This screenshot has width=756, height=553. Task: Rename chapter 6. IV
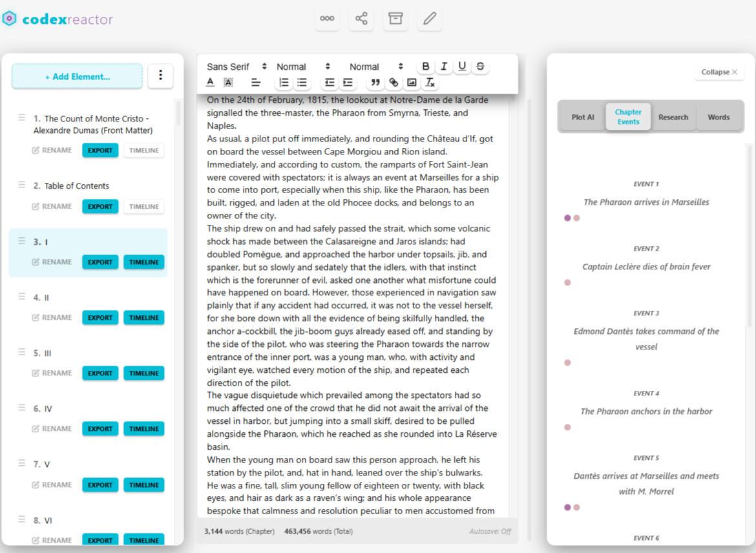pyautogui.click(x=52, y=428)
